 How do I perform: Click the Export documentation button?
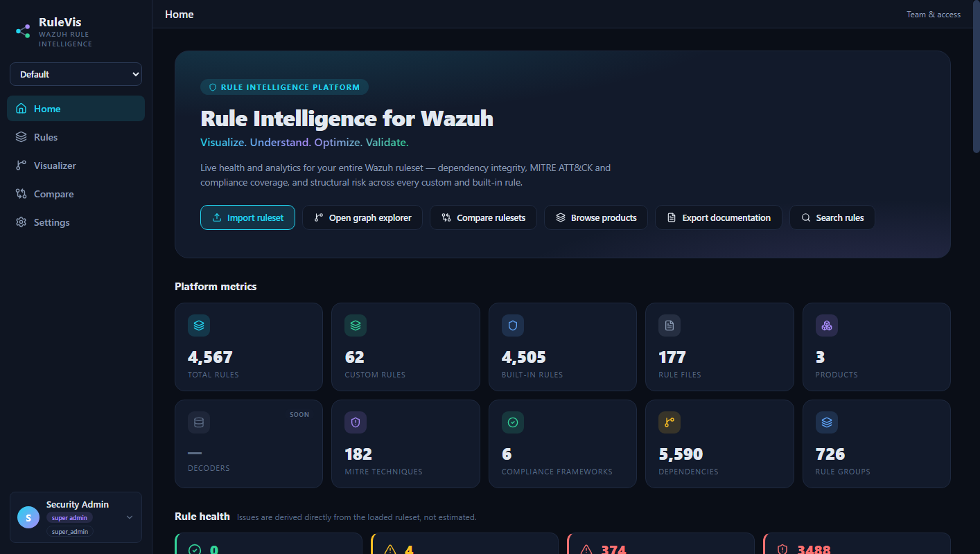pyautogui.click(x=719, y=217)
